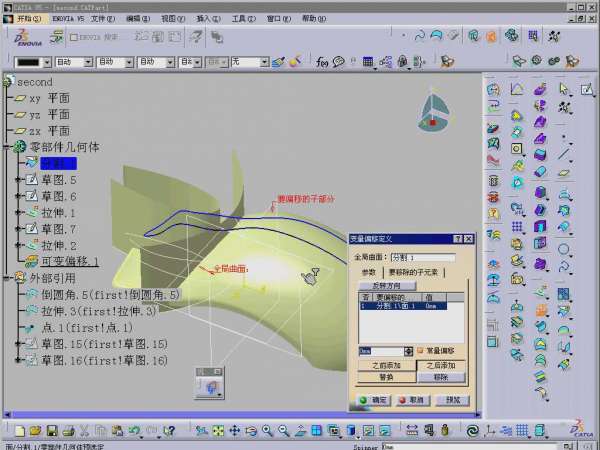Screen dimensions: 600x450
Task: Click the Circle tool icon in right toolbar
Action: pyautogui.click(x=563, y=249)
